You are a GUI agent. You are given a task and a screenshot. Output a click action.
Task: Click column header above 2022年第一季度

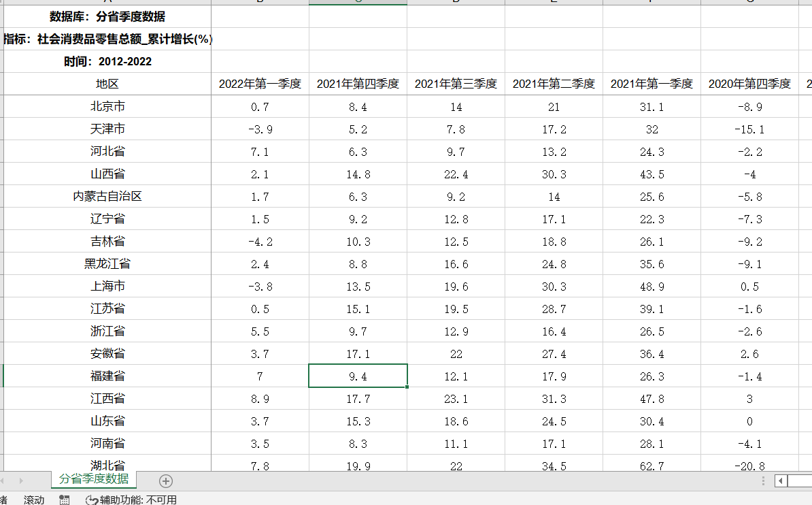pyautogui.click(x=259, y=3)
